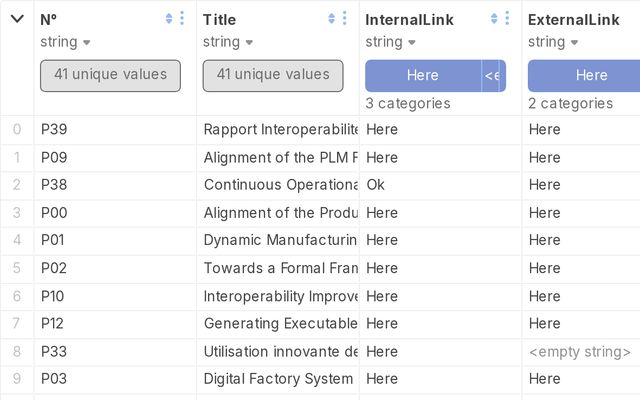Select the Here category bar in InternalLink

pos(423,76)
